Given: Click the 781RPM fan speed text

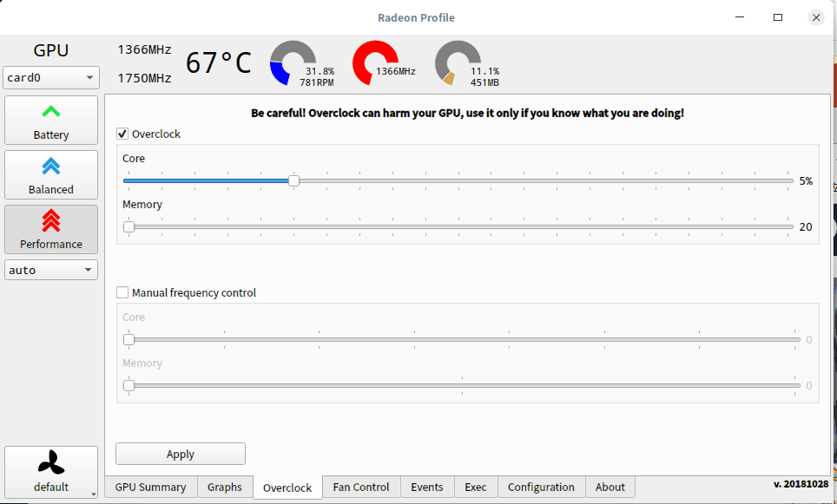Looking at the screenshot, I should (x=317, y=82).
